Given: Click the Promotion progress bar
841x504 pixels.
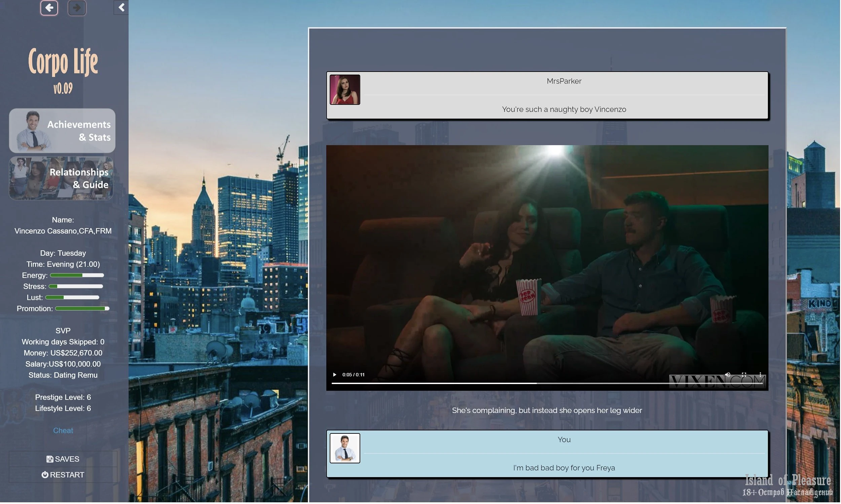Looking at the screenshot, I should pos(82,309).
